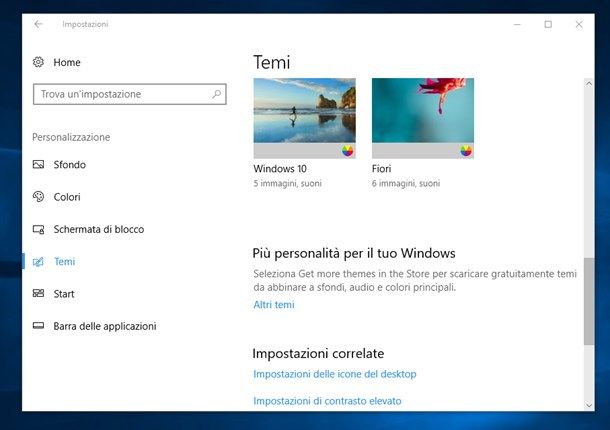Click the 'Personalizzazione' section label
610x430 pixels.
pyautogui.click(x=71, y=137)
